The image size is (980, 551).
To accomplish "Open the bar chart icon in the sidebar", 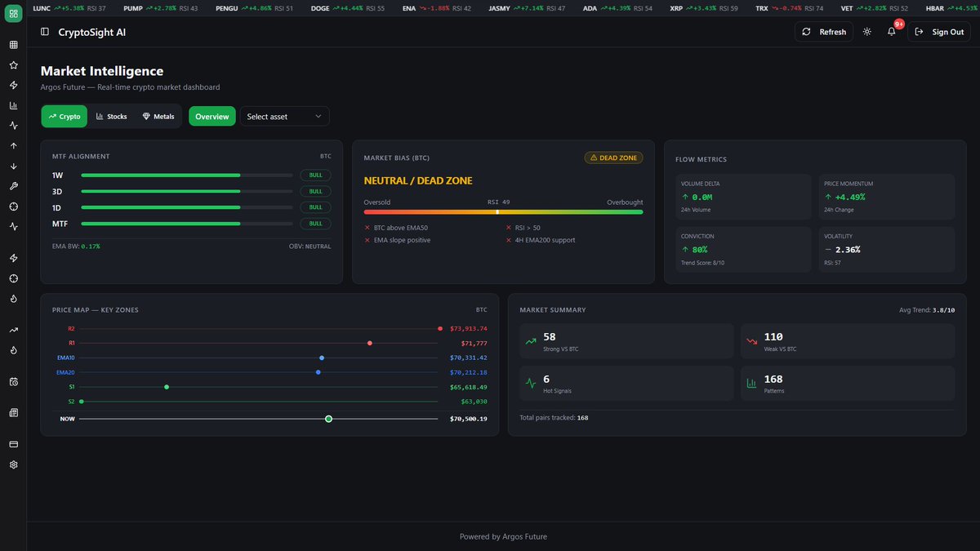I will 13,105.
